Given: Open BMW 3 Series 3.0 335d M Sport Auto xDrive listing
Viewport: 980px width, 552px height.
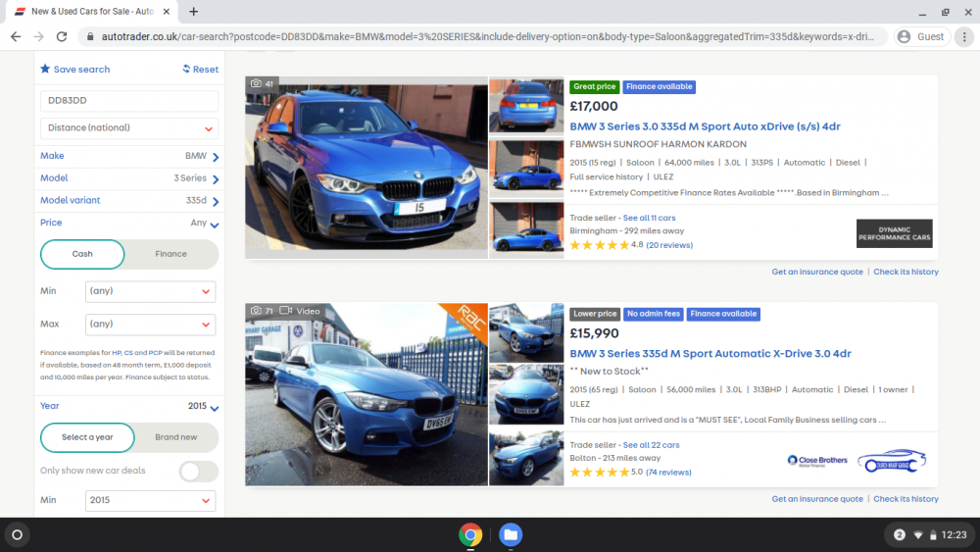Looking at the screenshot, I should pos(705,126).
